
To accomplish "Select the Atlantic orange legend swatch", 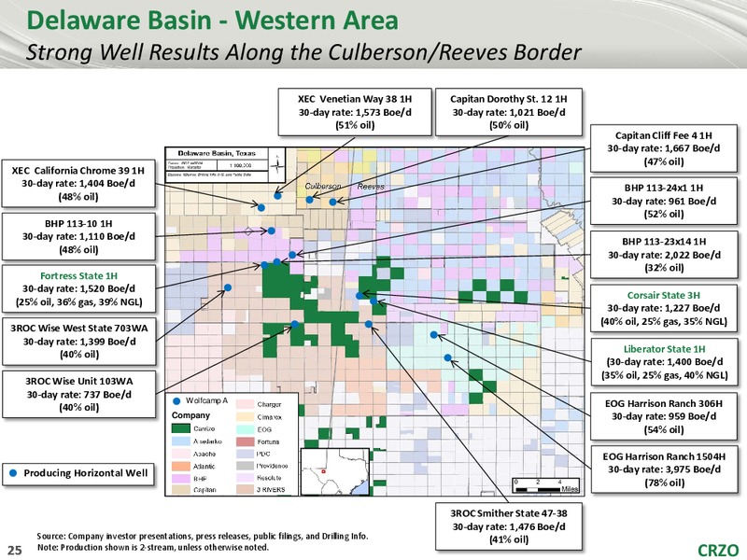I will [180, 466].
